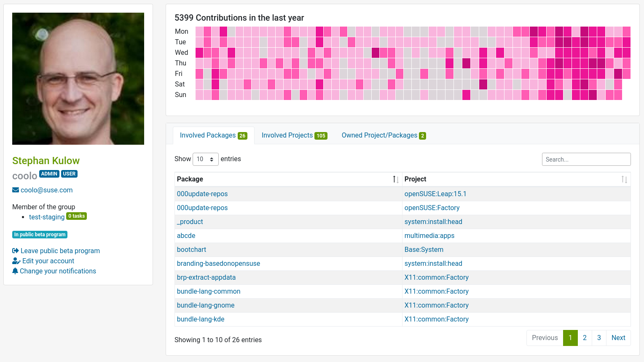Click first Monday square in contributions heatmap
Image resolution: width=644 pixels, height=362 pixels.
[x=199, y=32]
